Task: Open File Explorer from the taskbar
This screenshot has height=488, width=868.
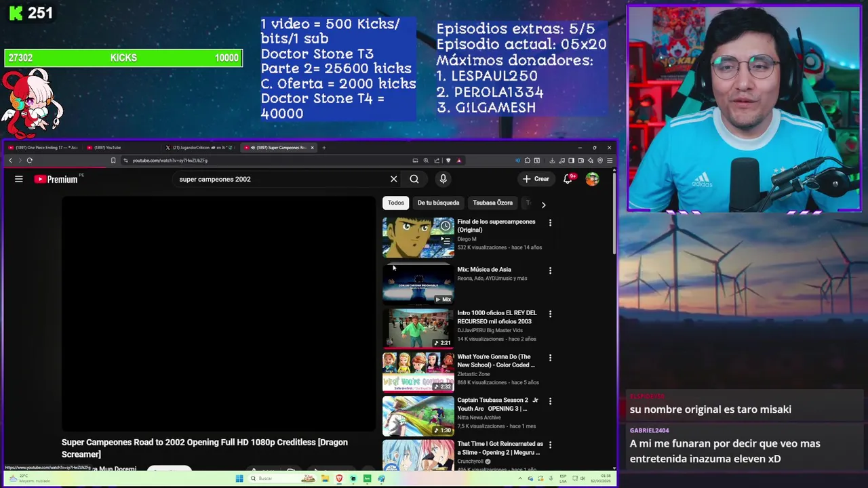Action: point(325,479)
